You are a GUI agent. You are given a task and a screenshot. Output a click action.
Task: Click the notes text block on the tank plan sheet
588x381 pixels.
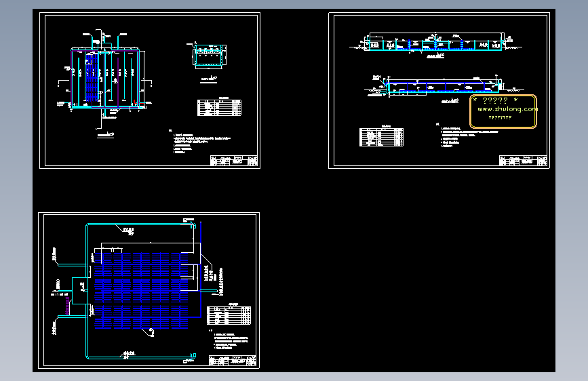point(201,142)
